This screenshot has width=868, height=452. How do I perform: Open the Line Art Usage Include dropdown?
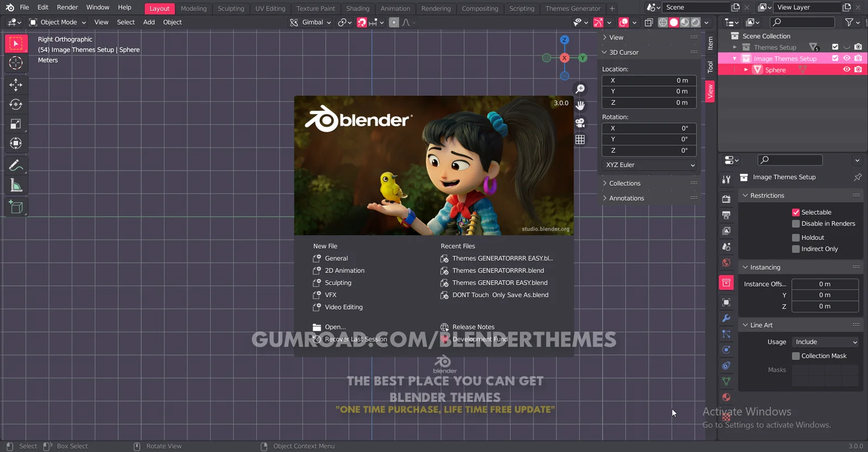pyautogui.click(x=825, y=343)
